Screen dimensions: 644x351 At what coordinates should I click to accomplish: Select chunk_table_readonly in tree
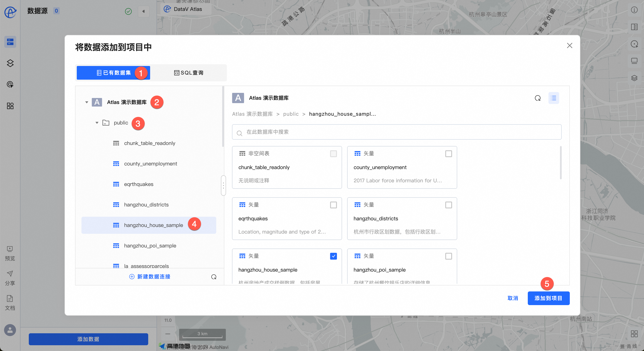click(x=149, y=143)
